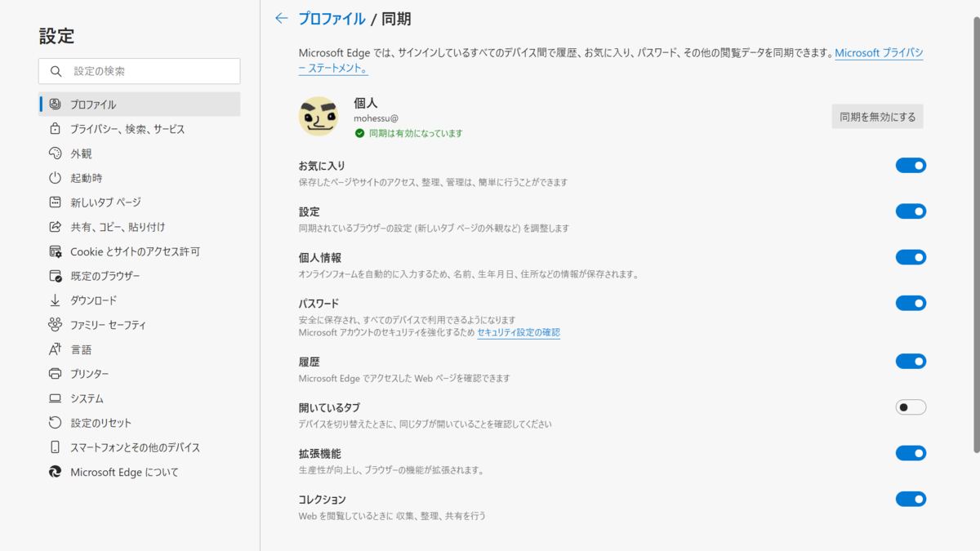Select 起動時 in sidebar
This screenshot has width=980, height=551.
click(140, 178)
